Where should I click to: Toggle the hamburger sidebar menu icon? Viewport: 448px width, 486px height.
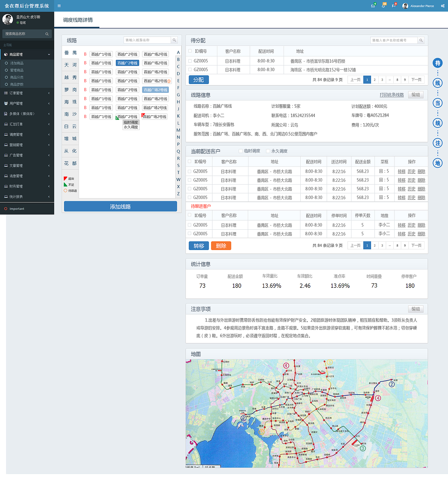59,6
